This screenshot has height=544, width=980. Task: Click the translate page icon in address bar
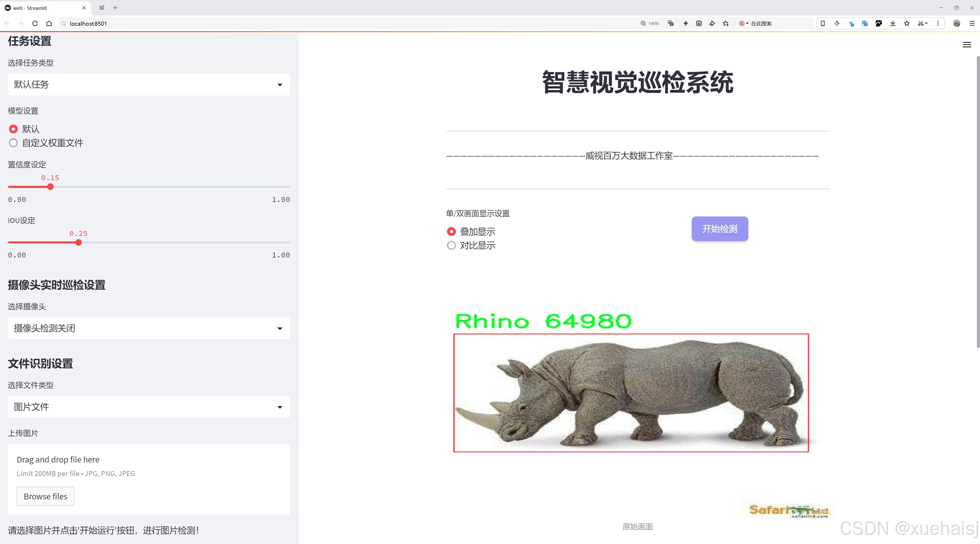[671, 23]
